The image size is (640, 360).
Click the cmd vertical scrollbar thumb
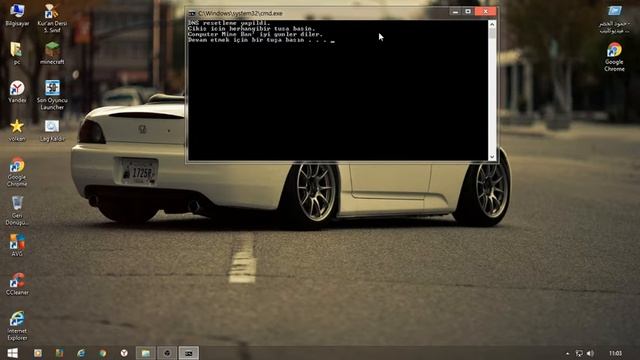492,33
